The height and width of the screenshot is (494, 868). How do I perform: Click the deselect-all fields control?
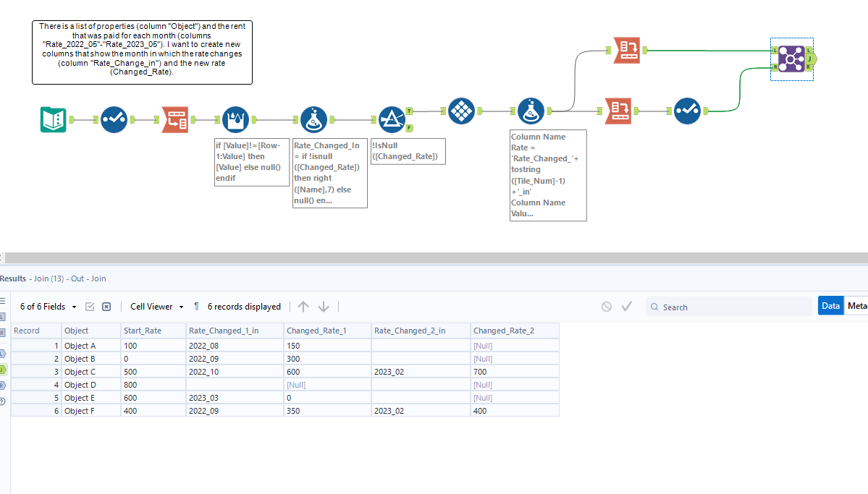[x=106, y=306]
